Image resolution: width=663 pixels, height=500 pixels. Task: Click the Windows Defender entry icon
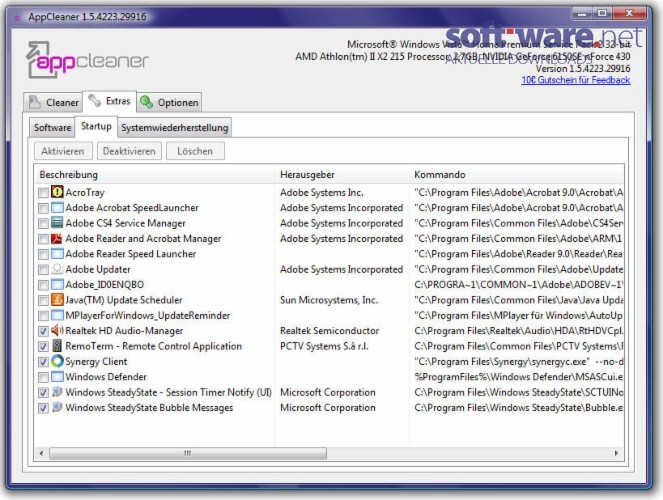pyautogui.click(x=57, y=377)
